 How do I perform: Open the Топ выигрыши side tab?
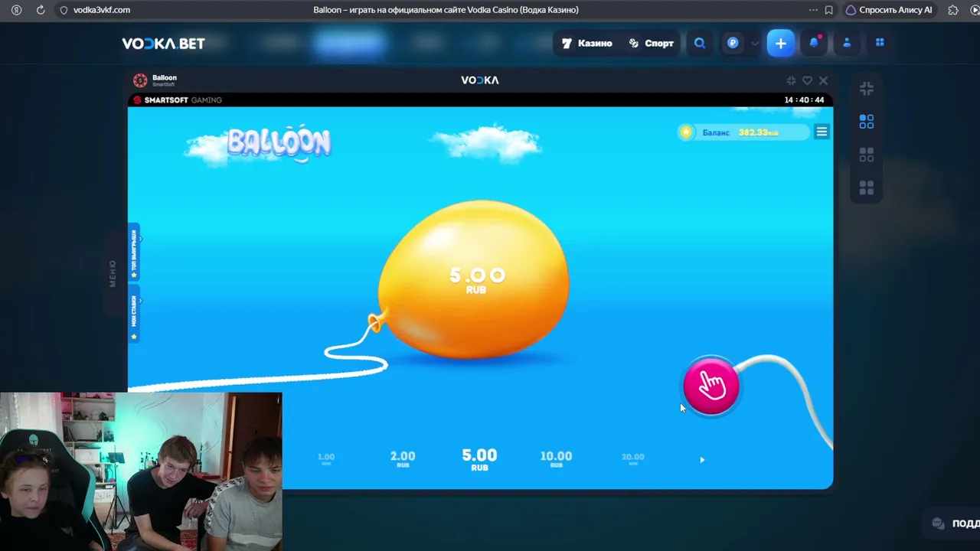click(x=134, y=253)
